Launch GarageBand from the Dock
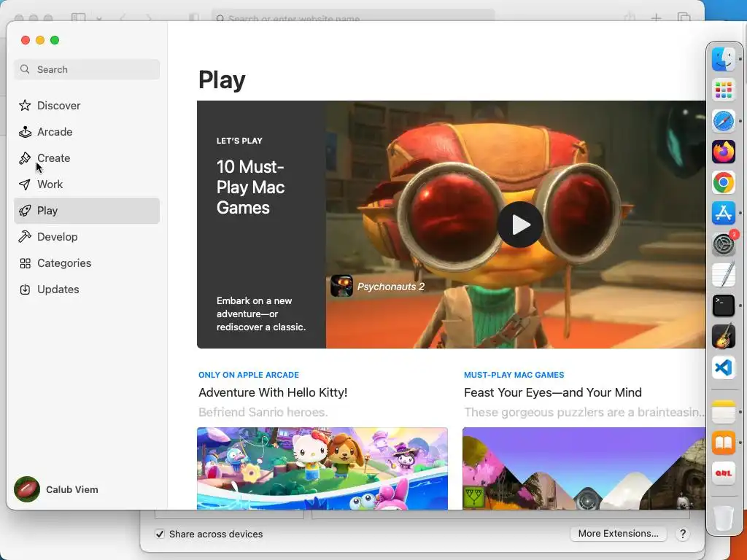This screenshot has width=747, height=560. [x=723, y=336]
